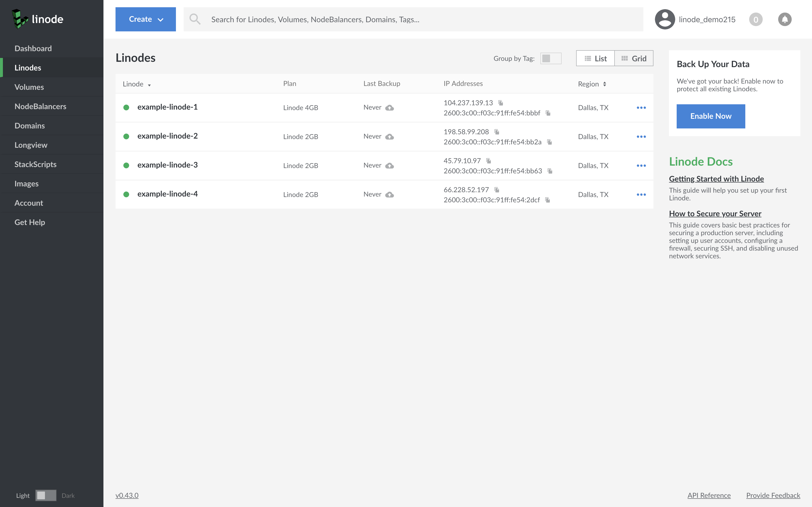Click backup cloud icon for example-linode-1

(389, 108)
